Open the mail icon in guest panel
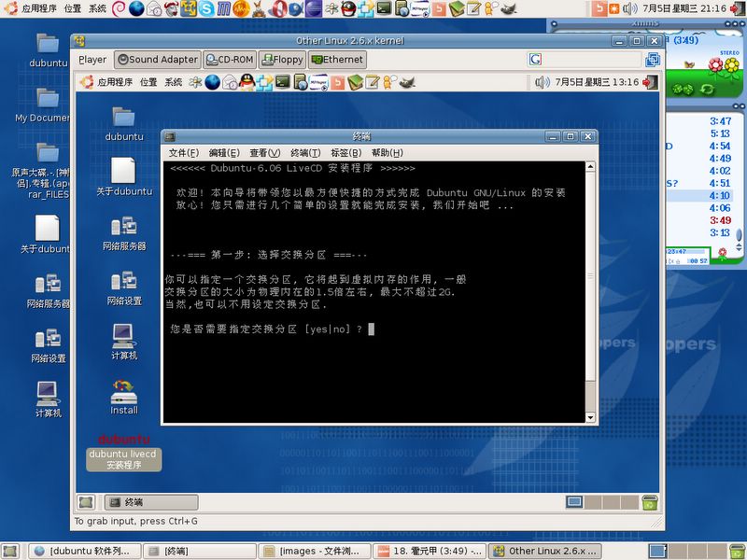The height and width of the screenshot is (560, 747). click(230, 82)
